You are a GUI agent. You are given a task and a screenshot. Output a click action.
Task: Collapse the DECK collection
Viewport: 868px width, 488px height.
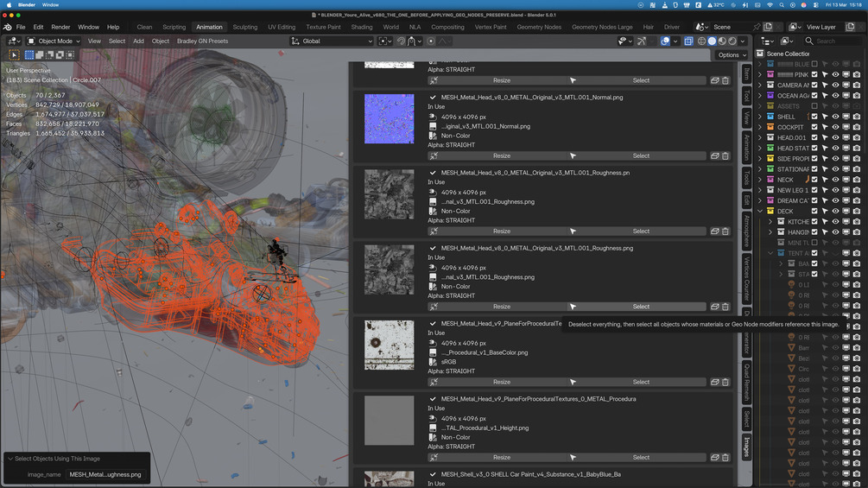(x=760, y=212)
